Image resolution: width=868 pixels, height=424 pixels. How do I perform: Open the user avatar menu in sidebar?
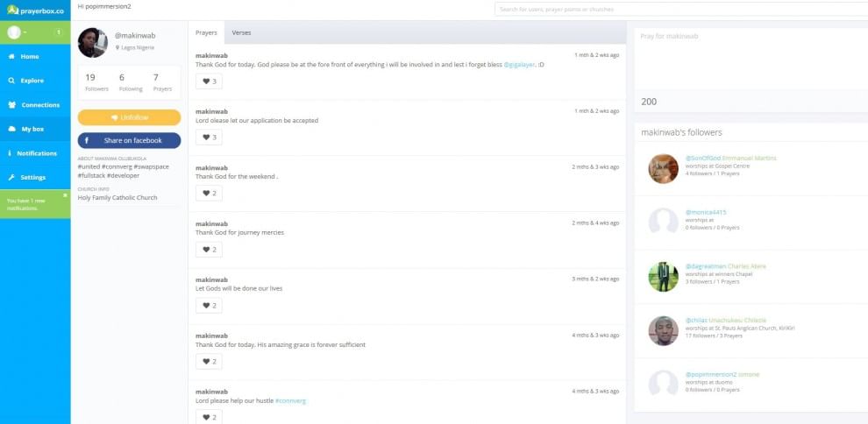(x=18, y=32)
